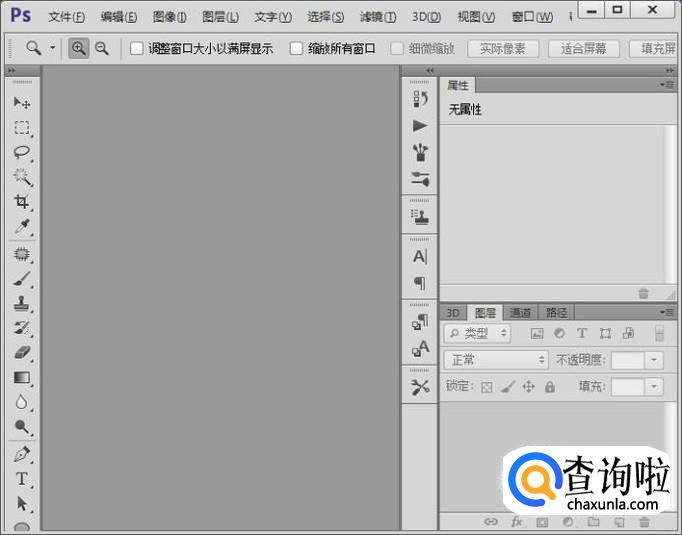Click the 填充 fill value field
682x535 pixels.
(x=628, y=387)
